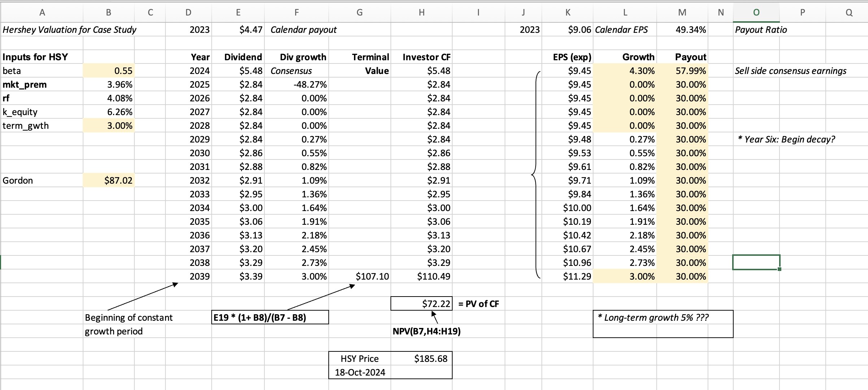
Task: Click the NPV(B7,H4:H19) formula annotation
Action: click(427, 331)
